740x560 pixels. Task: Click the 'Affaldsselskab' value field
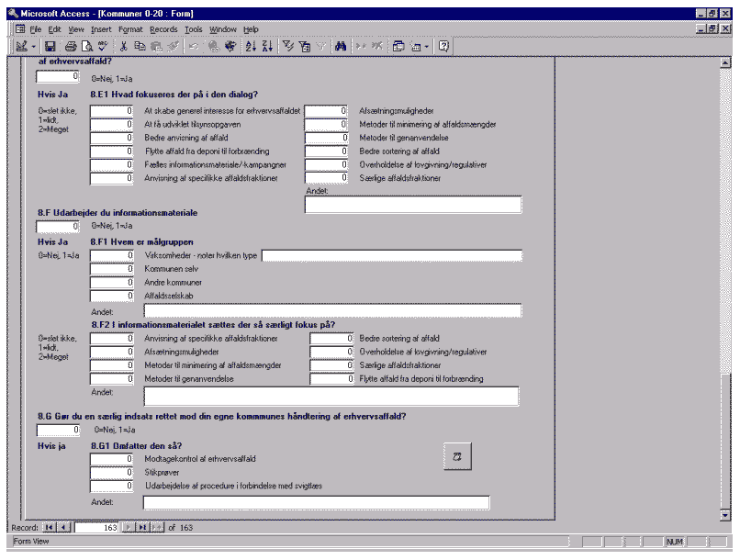(112, 296)
